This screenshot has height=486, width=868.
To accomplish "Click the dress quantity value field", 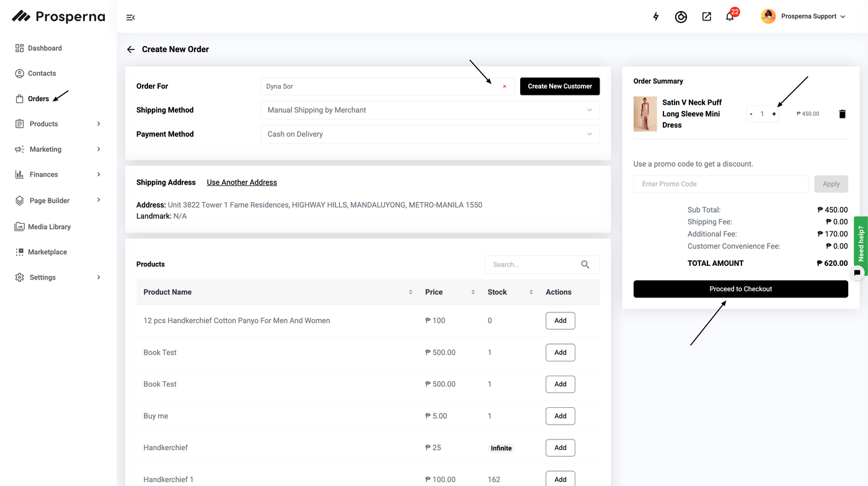I will point(763,114).
